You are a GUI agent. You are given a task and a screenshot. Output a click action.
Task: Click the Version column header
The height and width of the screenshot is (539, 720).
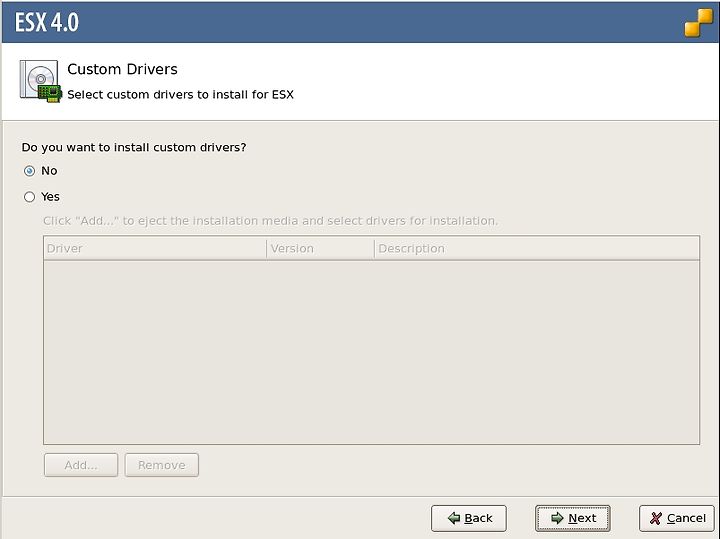point(320,248)
